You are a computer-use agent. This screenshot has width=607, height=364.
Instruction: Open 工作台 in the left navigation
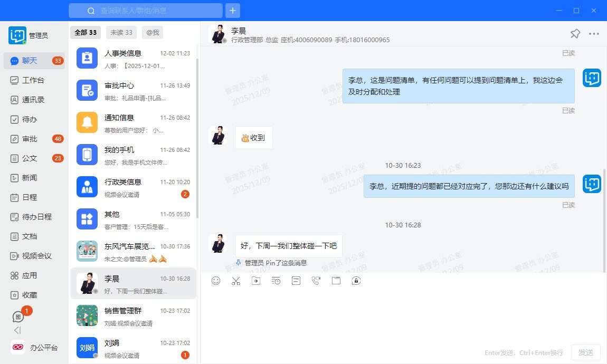pos(33,80)
